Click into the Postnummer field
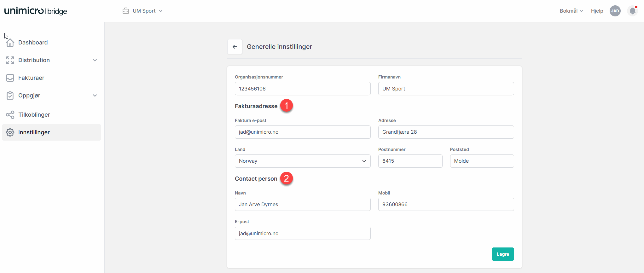Screen dimensions: 644x273 (x=410, y=161)
